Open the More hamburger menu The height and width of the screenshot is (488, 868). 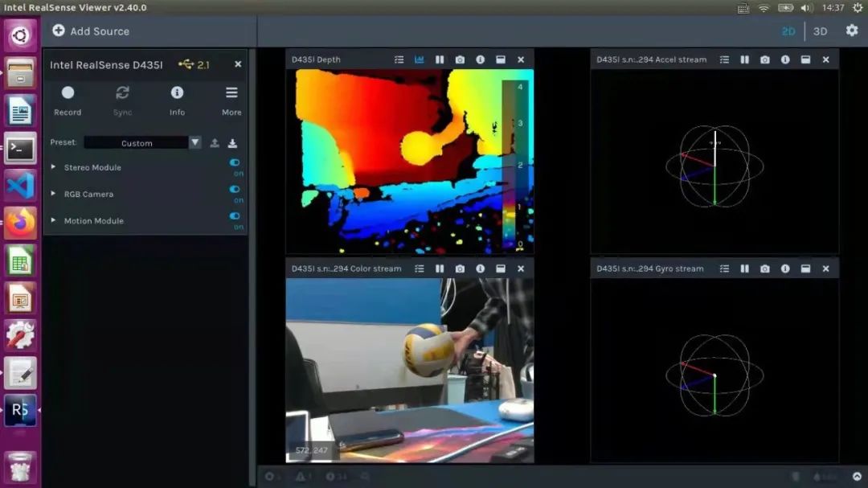(231, 100)
